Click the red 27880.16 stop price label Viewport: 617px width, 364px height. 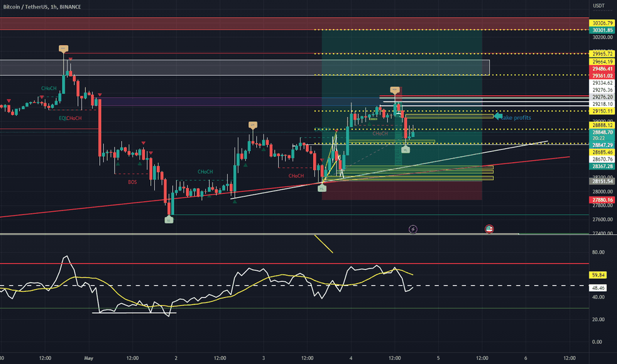pos(602,200)
